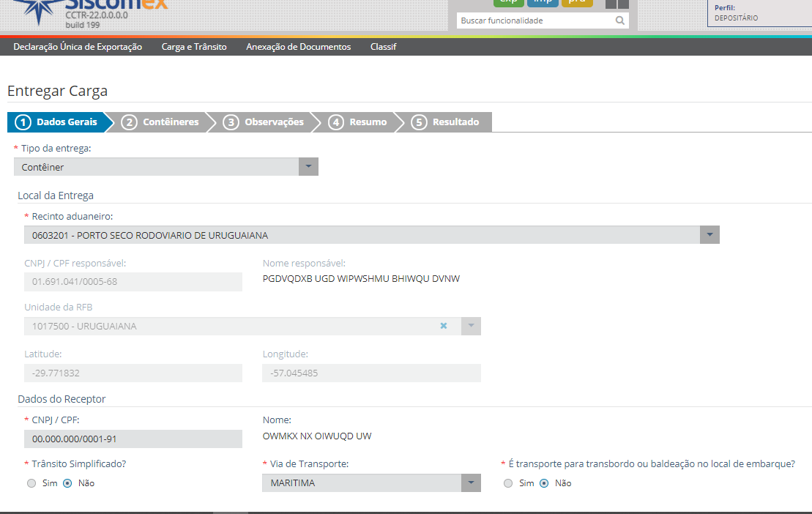Click the receptor CNPJ / CPF field
The height and width of the screenshot is (514, 812).
(133, 439)
